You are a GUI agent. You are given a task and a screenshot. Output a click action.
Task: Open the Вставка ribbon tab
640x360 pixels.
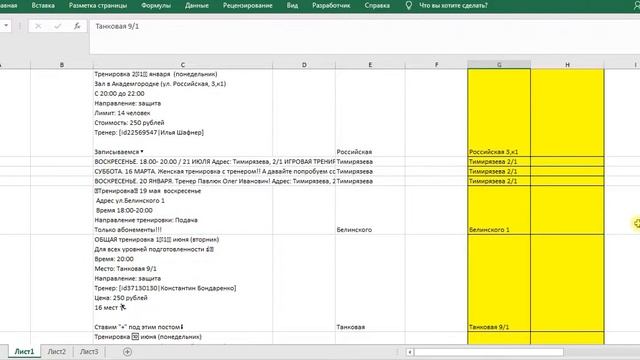coord(43,6)
